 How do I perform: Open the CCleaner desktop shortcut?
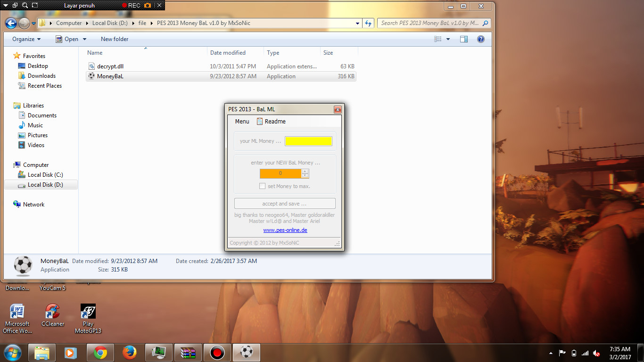53,316
